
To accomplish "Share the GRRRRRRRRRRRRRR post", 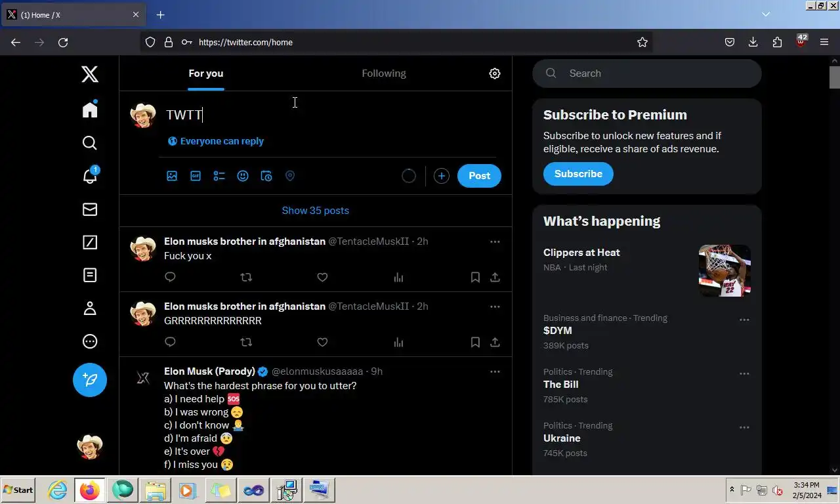I will (495, 342).
